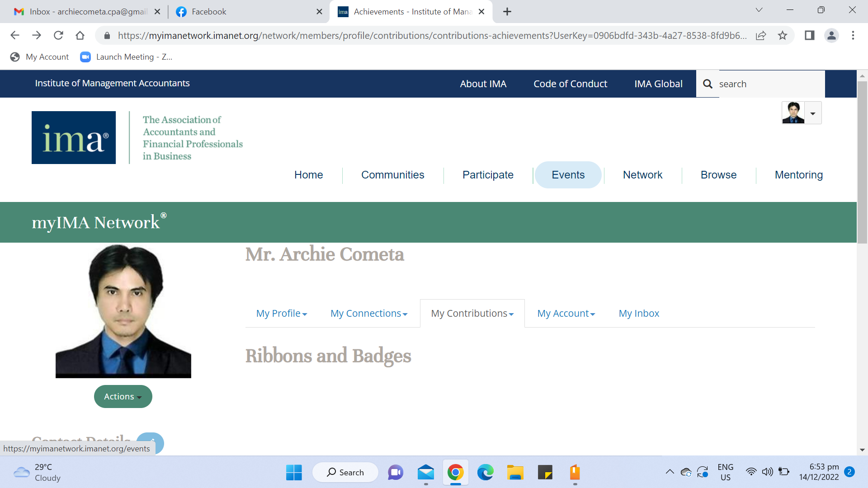Click the scrollbar down arrow

coord(862,450)
